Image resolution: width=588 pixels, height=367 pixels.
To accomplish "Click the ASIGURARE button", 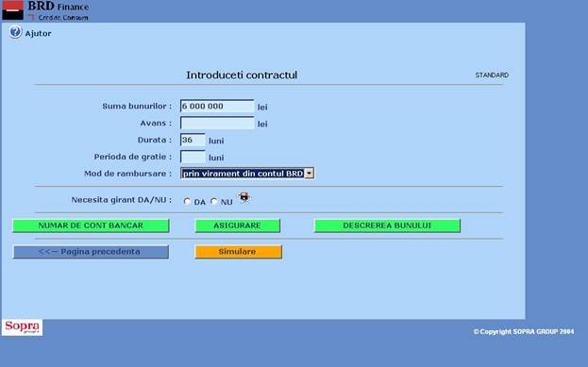I will [x=238, y=225].
